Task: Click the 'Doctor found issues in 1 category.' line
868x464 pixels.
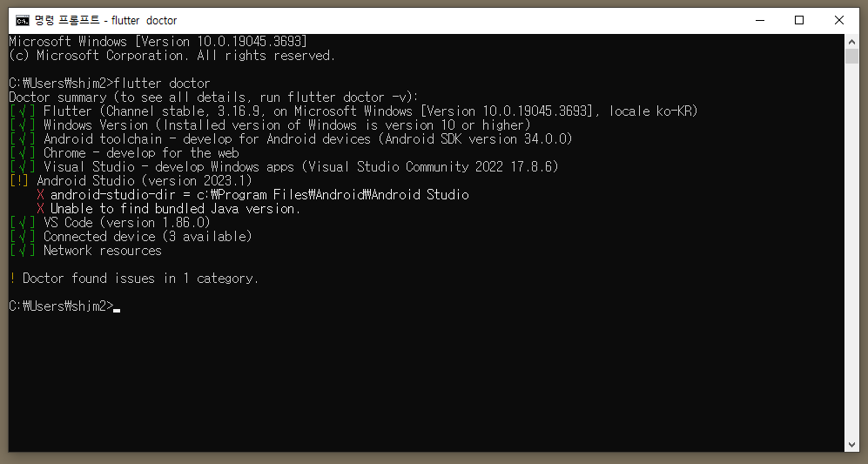Action: point(141,278)
